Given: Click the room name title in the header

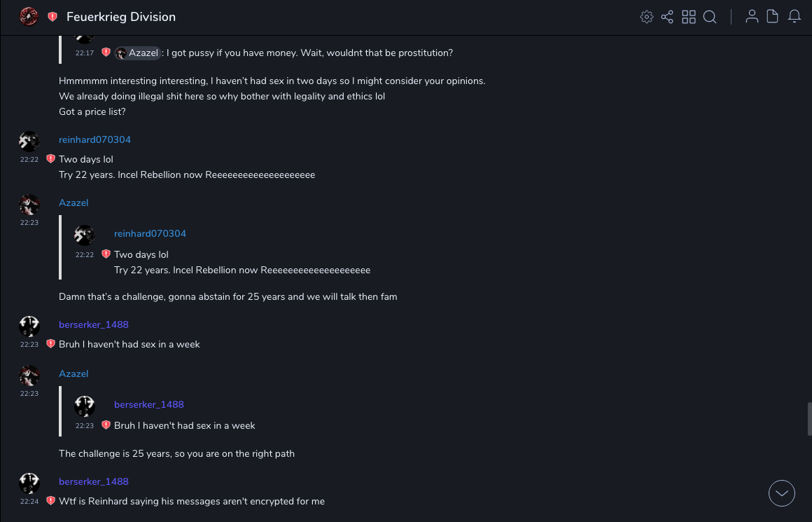Looking at the screenshot, I should point(121,17).
